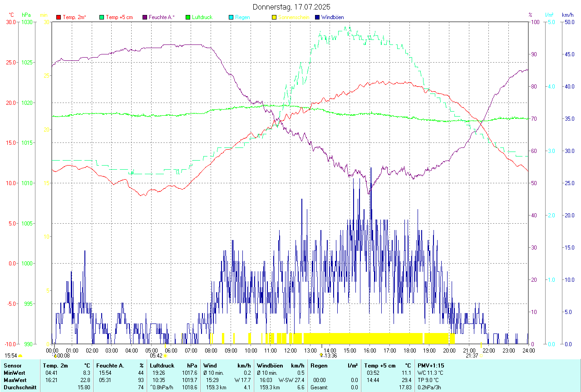Image resolution: width=581 pixels, height=392 pixels.
Task: Click the 12:00 label on the time axis
Action: [x=290, y=350]
